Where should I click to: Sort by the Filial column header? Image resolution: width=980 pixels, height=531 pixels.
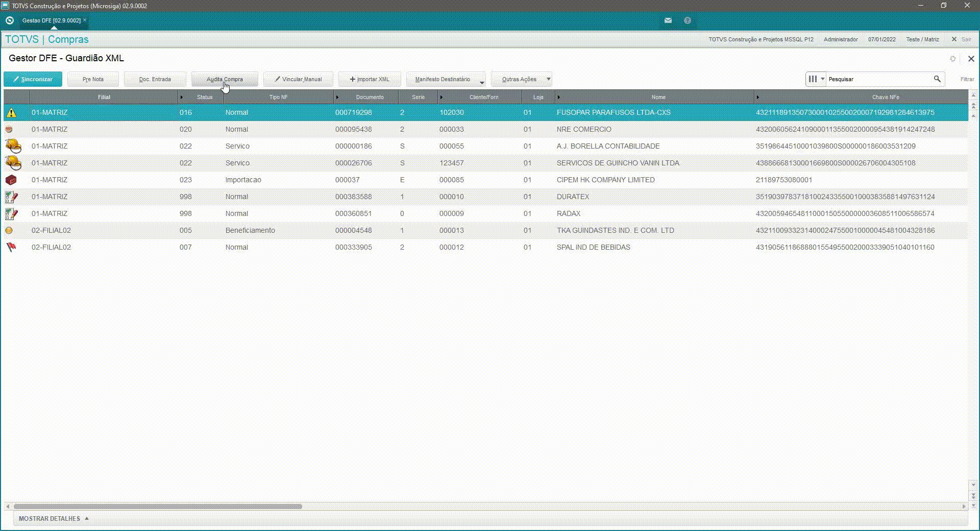tap(104, 97)
